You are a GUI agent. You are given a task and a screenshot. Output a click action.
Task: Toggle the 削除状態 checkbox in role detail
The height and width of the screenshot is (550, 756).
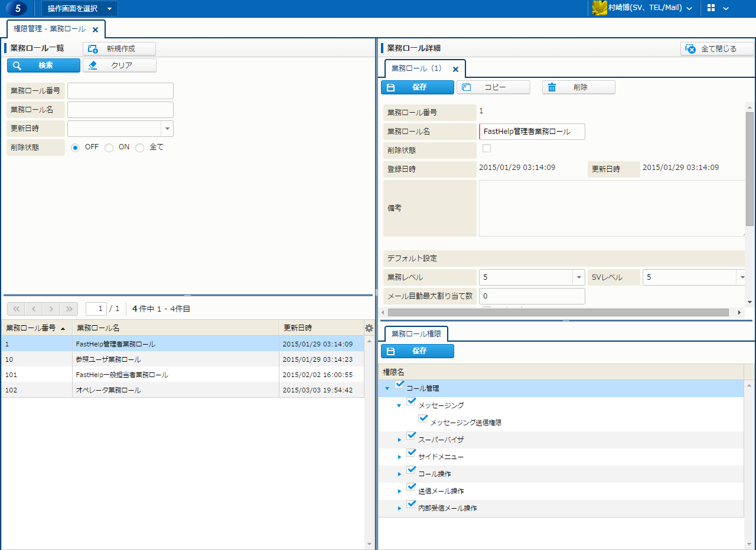point(487,148)
